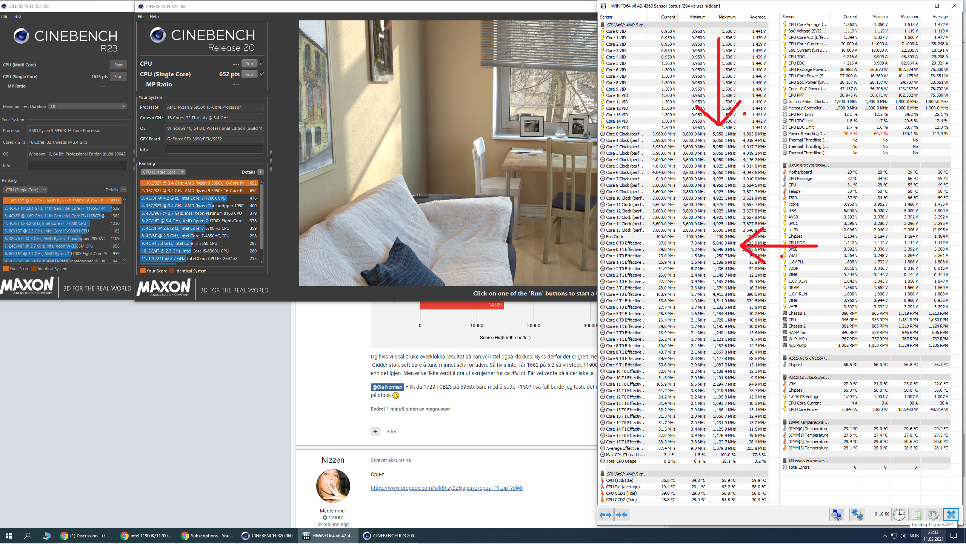Click the avatar picture of user Nizzen
Image resolution: width=966 pixels, height=560 pixels.
pyautogui.click(x=333, y=486)
